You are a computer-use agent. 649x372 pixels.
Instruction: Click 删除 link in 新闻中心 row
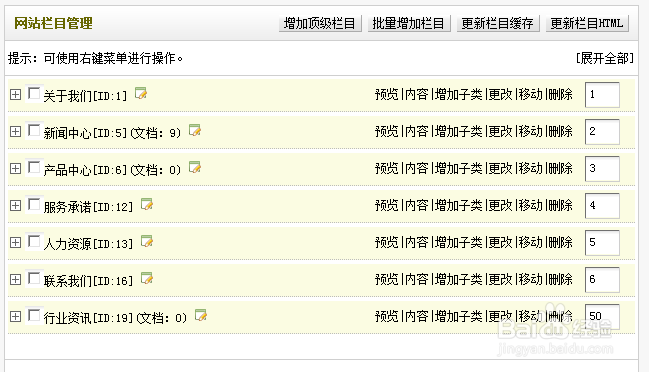pos(560,131)
